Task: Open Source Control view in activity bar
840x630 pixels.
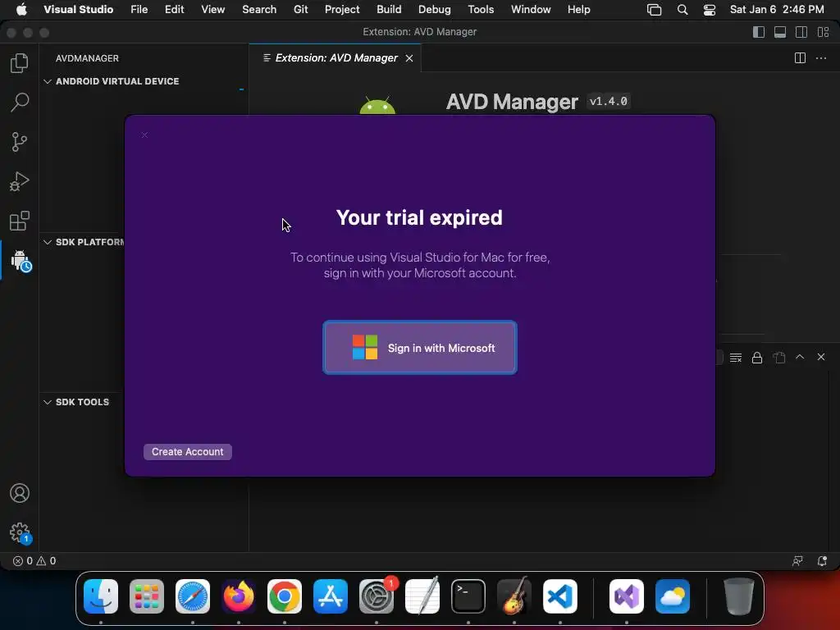Action: pos(20,142)
